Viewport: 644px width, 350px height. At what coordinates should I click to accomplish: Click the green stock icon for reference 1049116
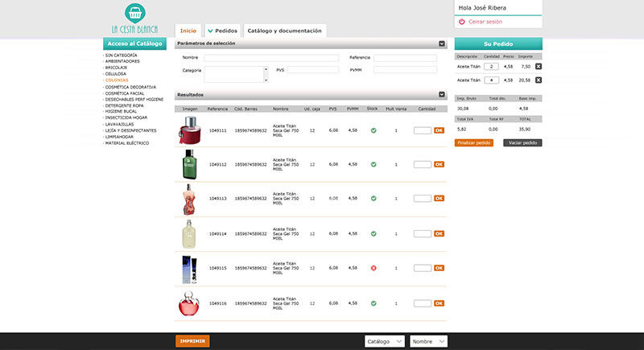click(x=374, y=303)
